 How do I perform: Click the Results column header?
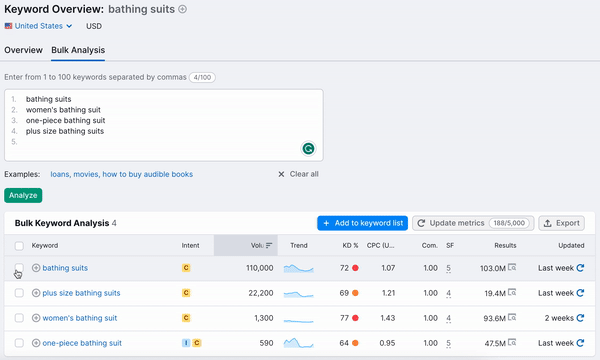tap(505, 246)
